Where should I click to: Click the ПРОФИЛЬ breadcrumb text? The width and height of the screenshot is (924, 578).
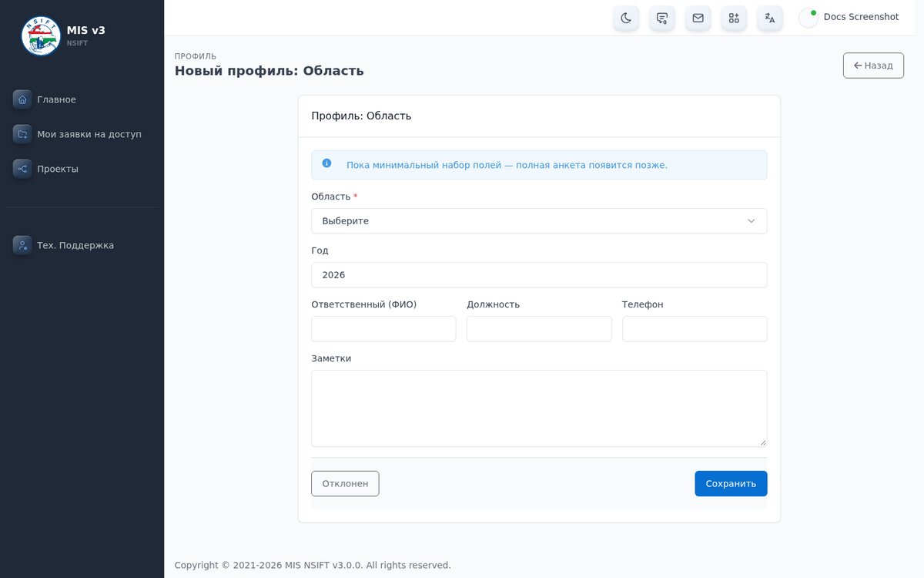pyautogui.click(x=196, y=56)
